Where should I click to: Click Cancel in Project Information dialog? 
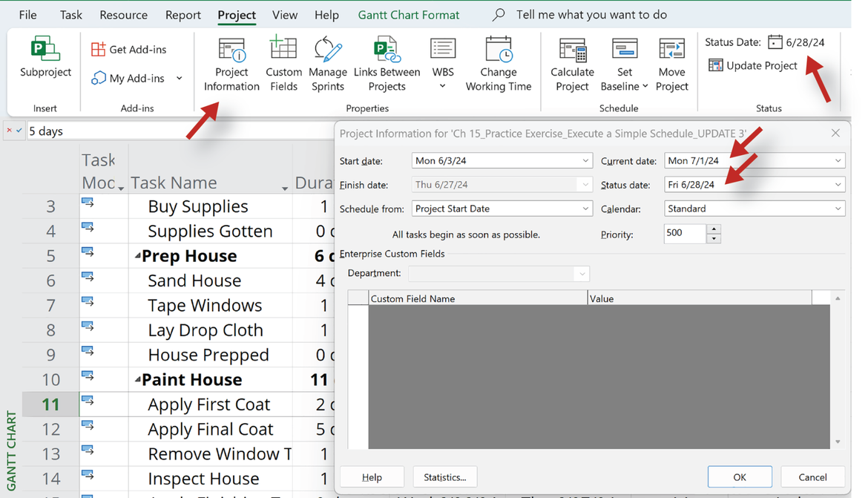pos(812,477)
